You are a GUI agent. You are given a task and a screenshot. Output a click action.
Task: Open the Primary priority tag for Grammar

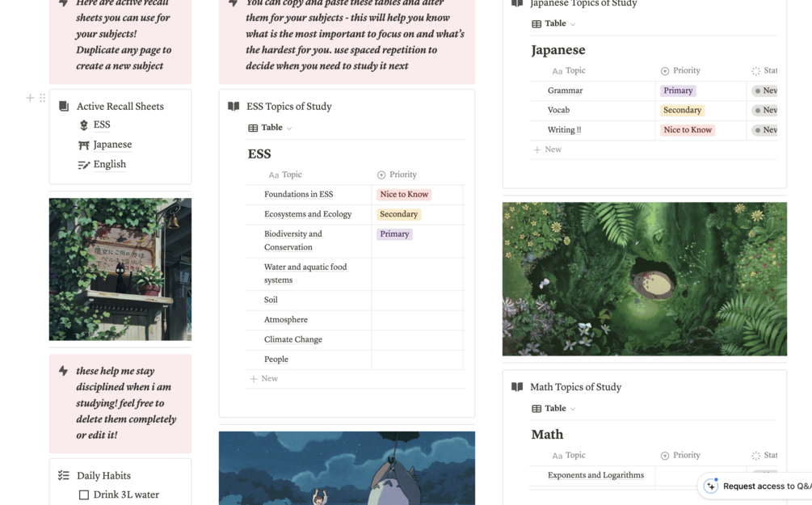tap(678, 90)
